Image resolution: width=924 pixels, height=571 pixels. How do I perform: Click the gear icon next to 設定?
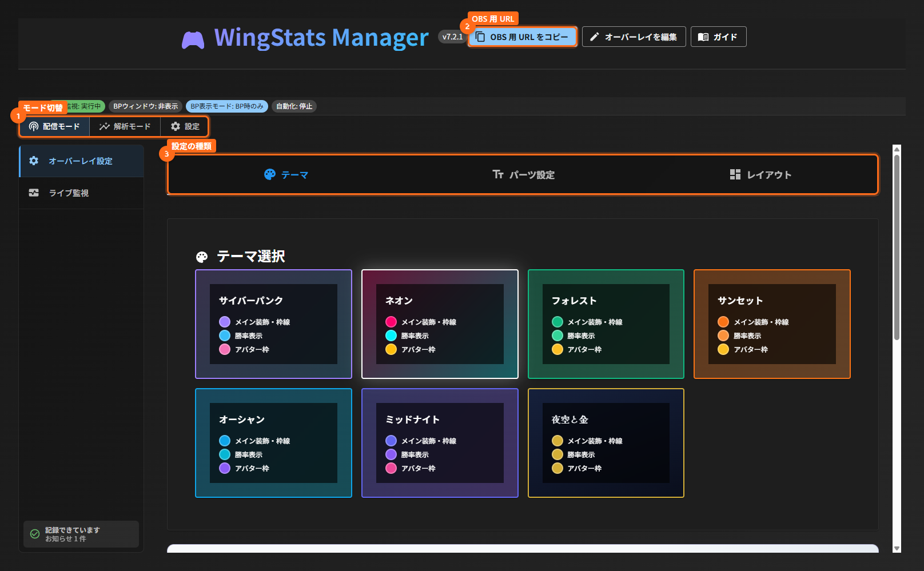pos(176,126)
